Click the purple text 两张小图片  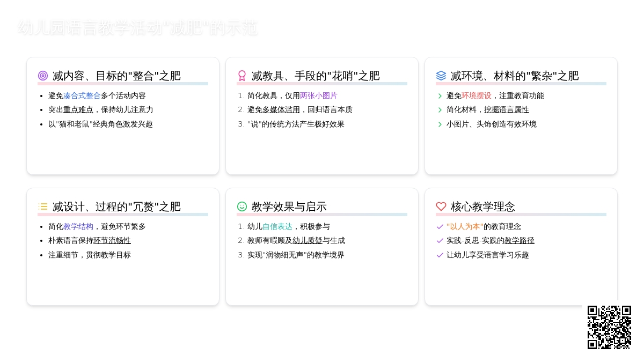tap(319, 96)
